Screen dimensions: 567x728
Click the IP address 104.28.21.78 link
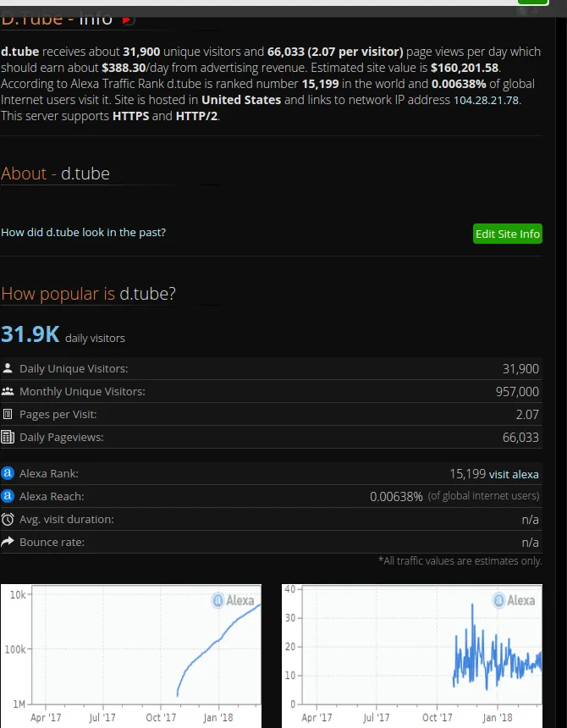[486, 100]
